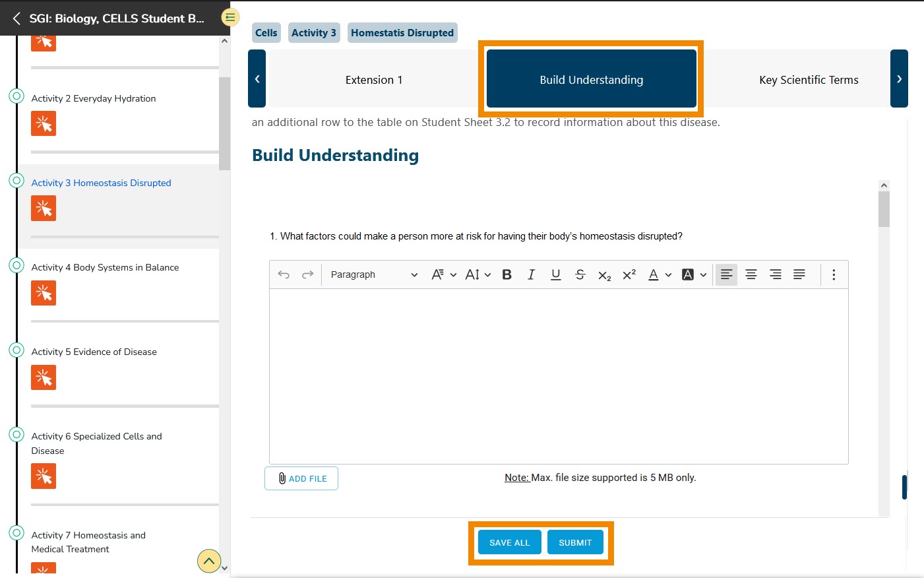Open the Paragraph style dropdown
Screen dimensions: 924x578
pos(373,274)
